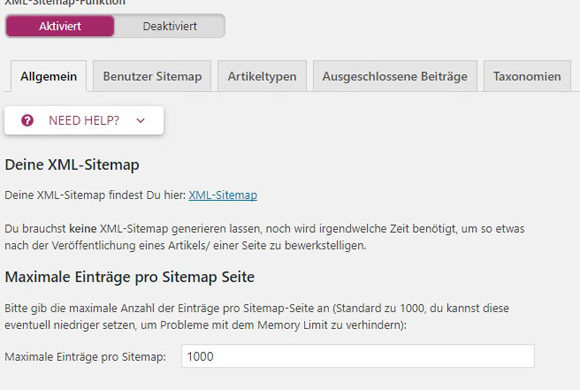Switch the sitemap function to Deaktiviert
The image size is (580, 390).
[170, 26]
